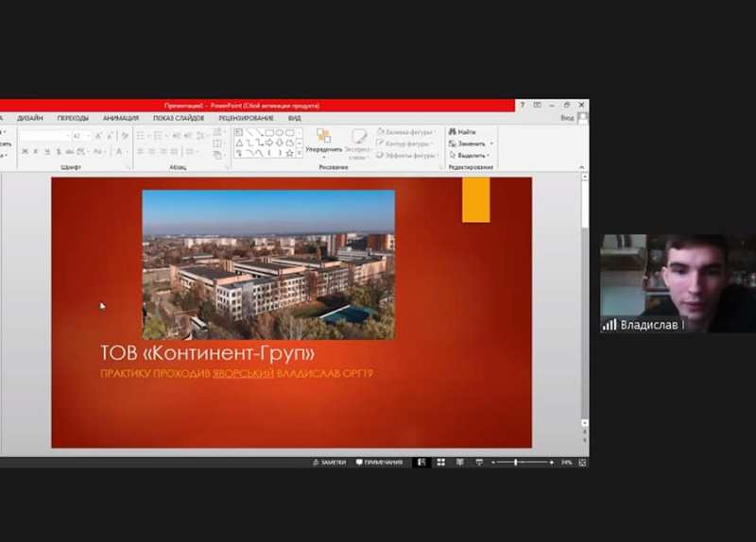The width and height of the screenshot is (756, 542).
Task: Increase the list indent level
Action: [x=188, y=136]
